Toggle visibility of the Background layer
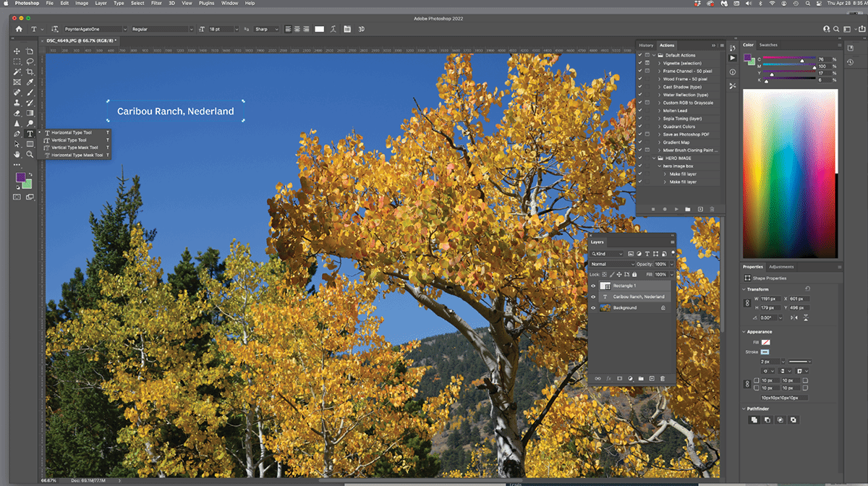This screenshot has width=868, height=486. pos(593,307)
